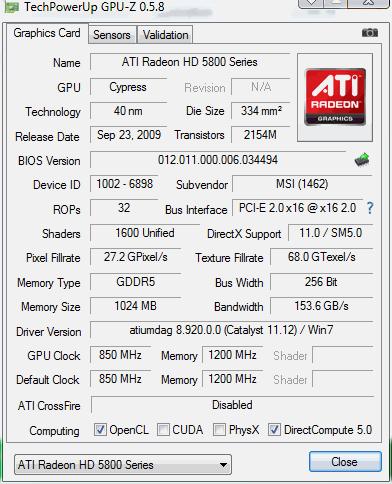Switch to the Validation tab

pos(165,35)
